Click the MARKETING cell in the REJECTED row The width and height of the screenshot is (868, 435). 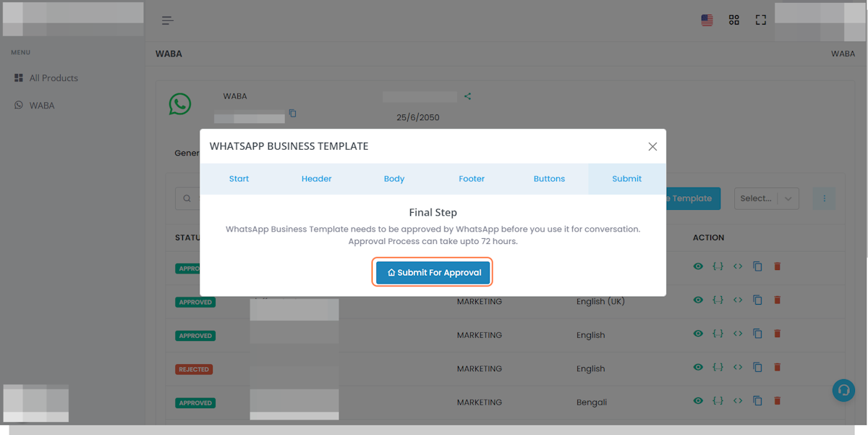pos(480,368)
